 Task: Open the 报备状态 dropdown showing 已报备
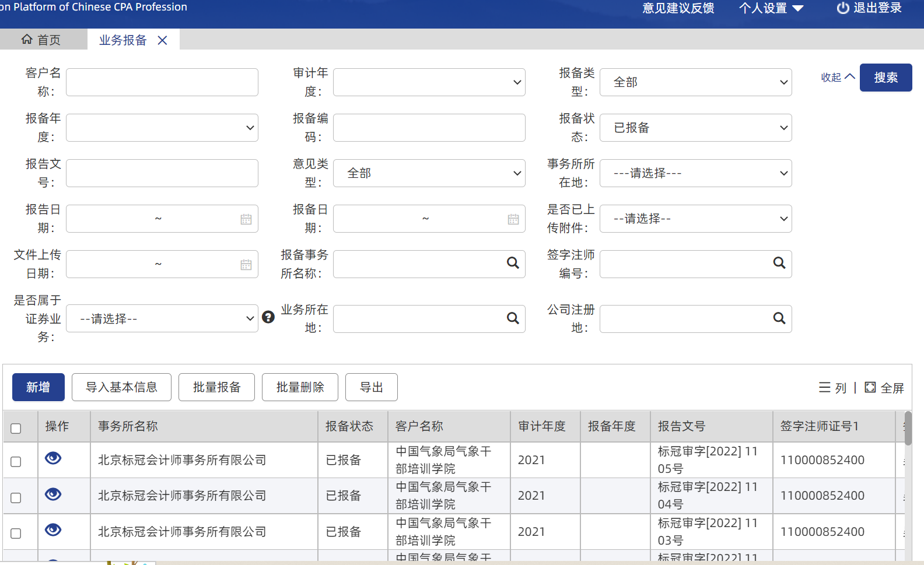pos(695,128)
